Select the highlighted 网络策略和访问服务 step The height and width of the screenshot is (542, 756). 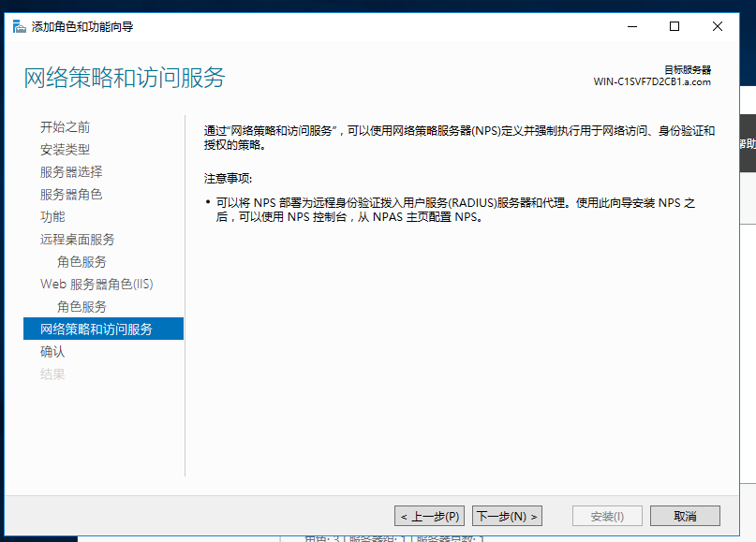point(103,329)
